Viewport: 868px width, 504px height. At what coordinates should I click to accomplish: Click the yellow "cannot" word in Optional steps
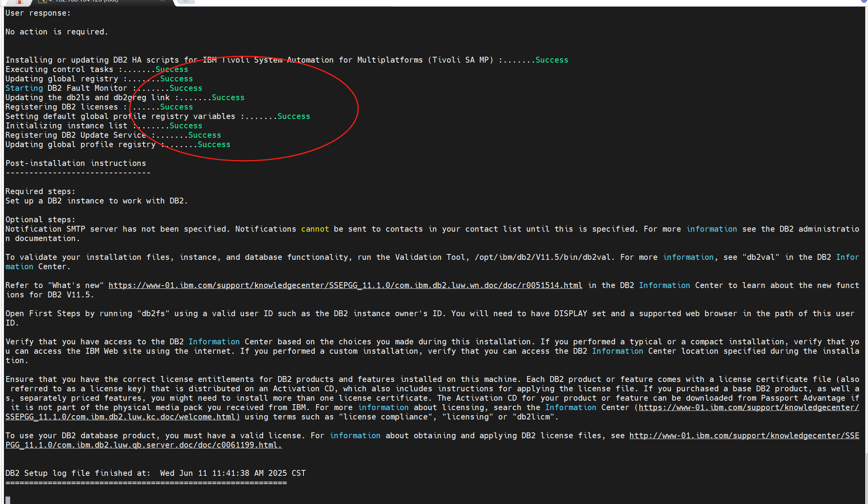pyautogui.click(x=315, y=229)
